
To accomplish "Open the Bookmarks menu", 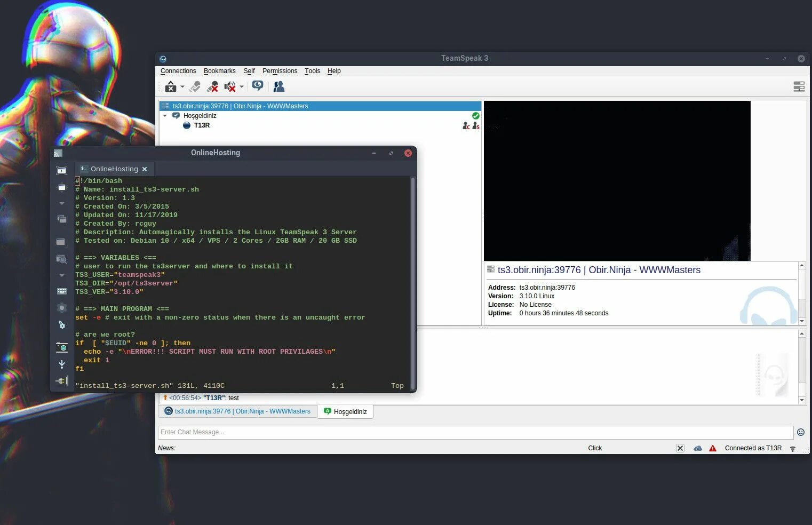I will coord(219,71).
